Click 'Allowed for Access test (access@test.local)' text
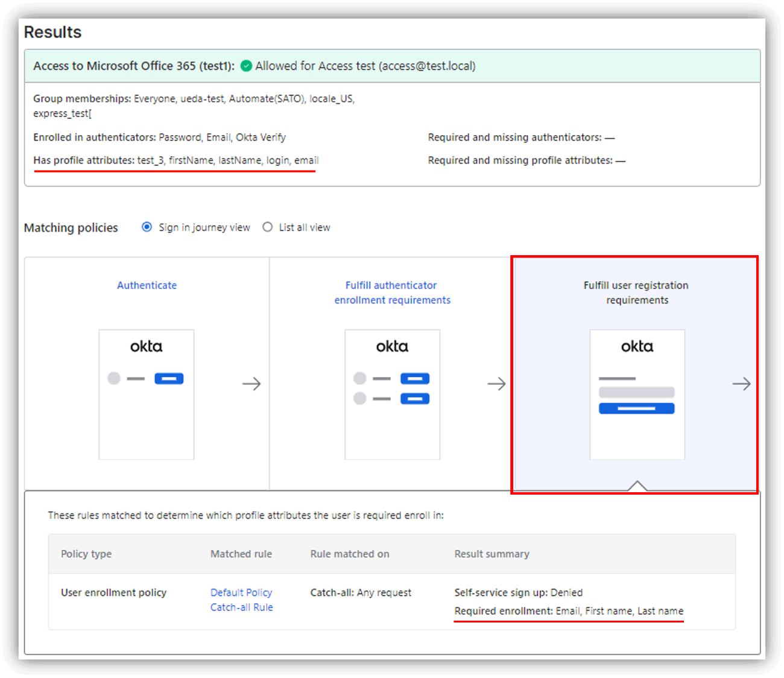 365,66
